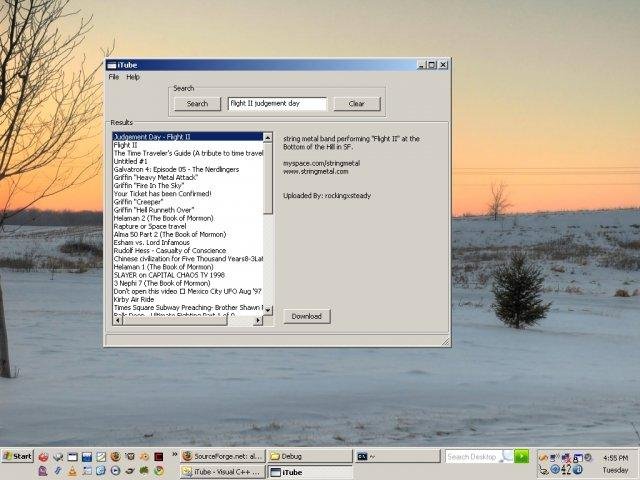Switch to SourceForge.net taskbar window

pyautogui.click(x=223, y=456)
